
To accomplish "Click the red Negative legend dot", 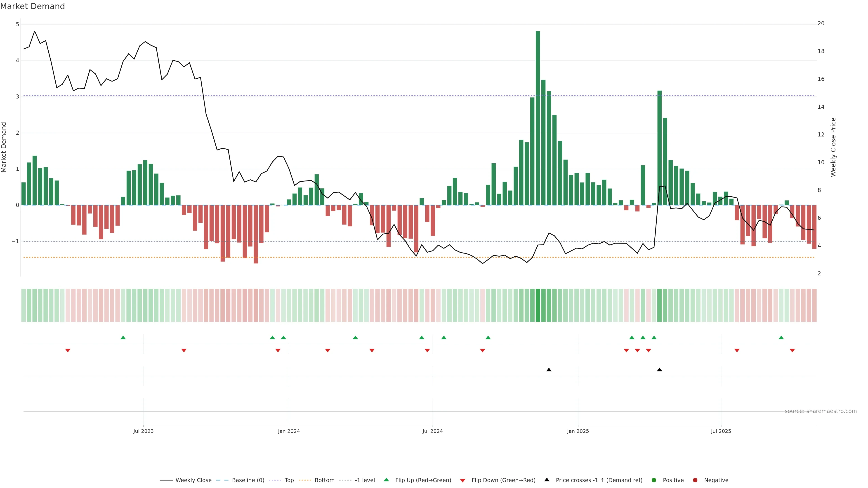I will point(695,480).
